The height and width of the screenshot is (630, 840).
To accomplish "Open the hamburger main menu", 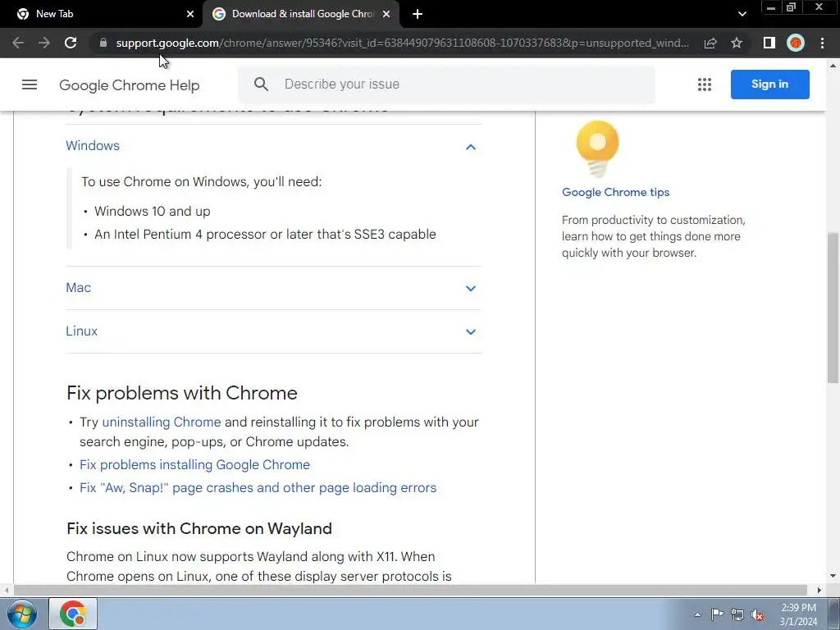I will point(30,84).
